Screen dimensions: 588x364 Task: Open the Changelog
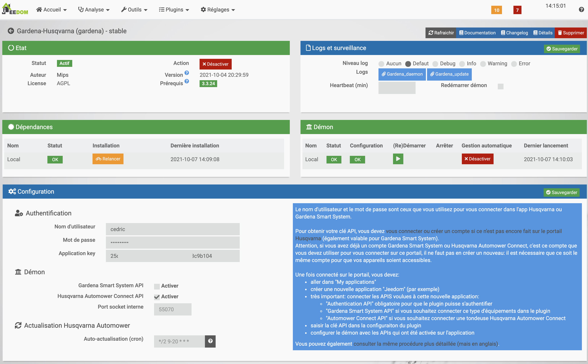[514, 33]
